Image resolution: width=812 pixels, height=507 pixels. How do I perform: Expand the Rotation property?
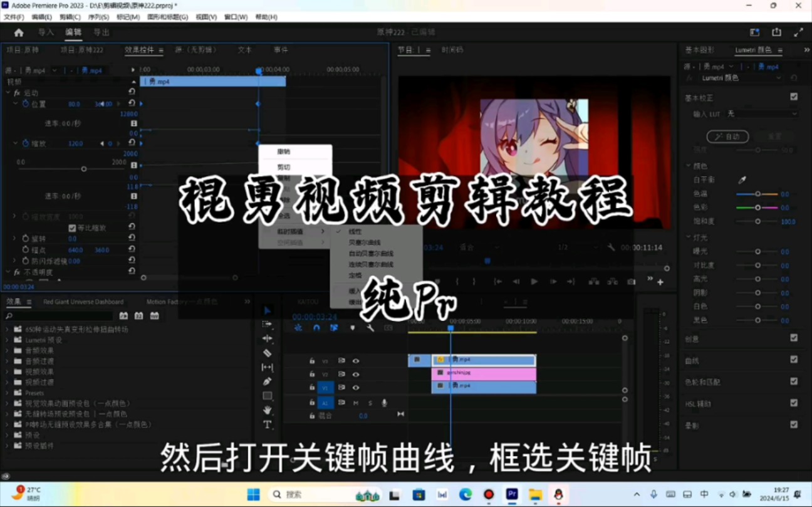[15, 239]
